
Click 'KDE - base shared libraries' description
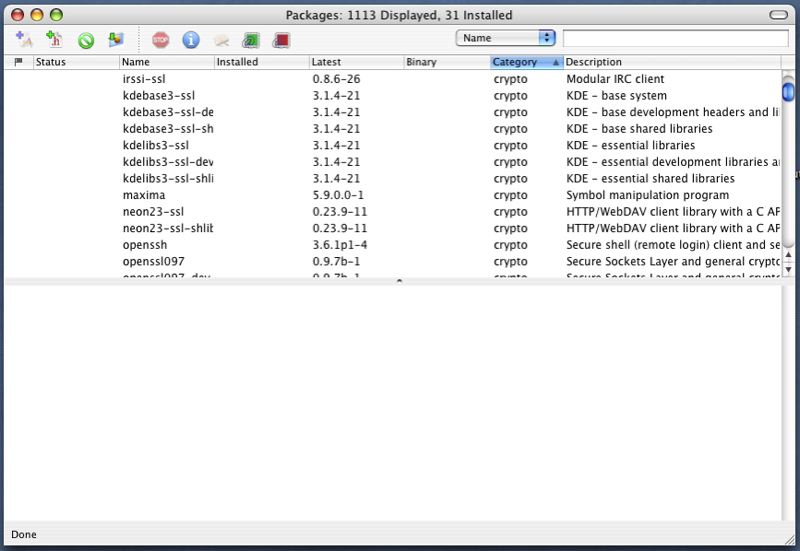[x=639, y=129]
